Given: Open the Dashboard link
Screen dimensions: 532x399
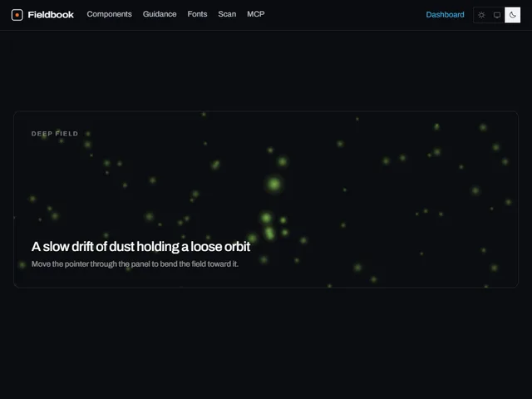Looking at the screenshot, I should pos(445,15).
